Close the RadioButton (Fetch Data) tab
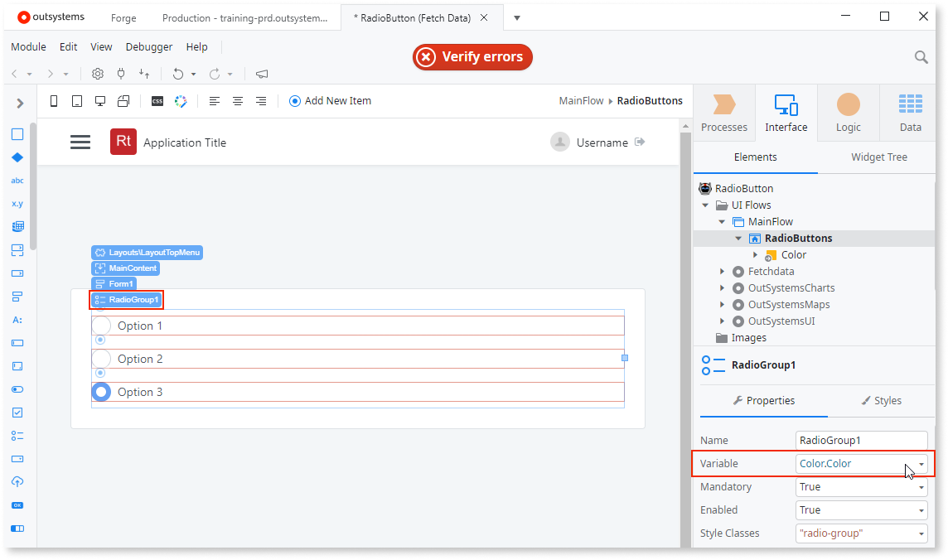 (x=484, y=17)
